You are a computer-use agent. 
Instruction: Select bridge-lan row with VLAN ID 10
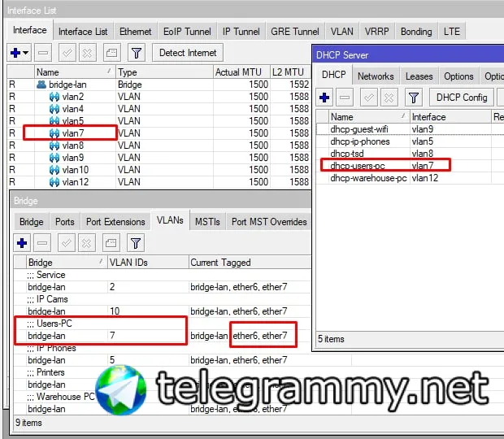click(163, 311)
